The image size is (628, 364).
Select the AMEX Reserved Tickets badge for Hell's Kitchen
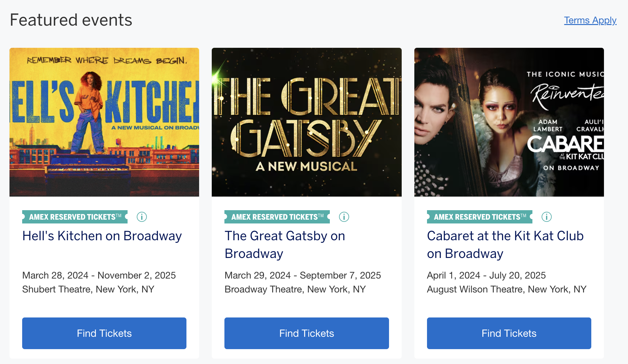click(75, 217)
